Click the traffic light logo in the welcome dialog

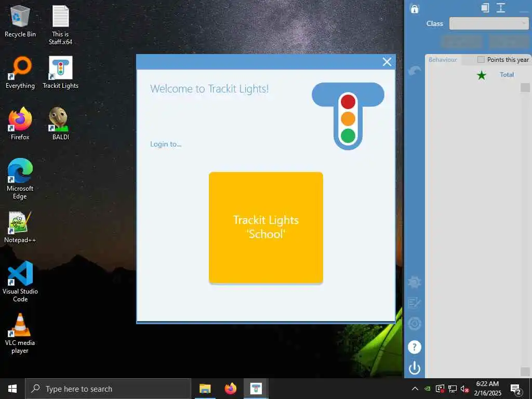(x=348, y=116)
